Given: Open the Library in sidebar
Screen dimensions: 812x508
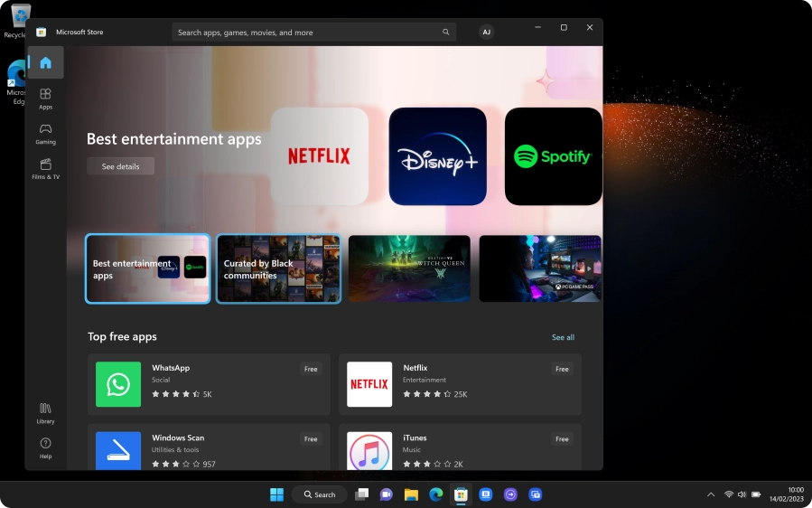Looking at the screenshot, I should [x=45, y=412].
